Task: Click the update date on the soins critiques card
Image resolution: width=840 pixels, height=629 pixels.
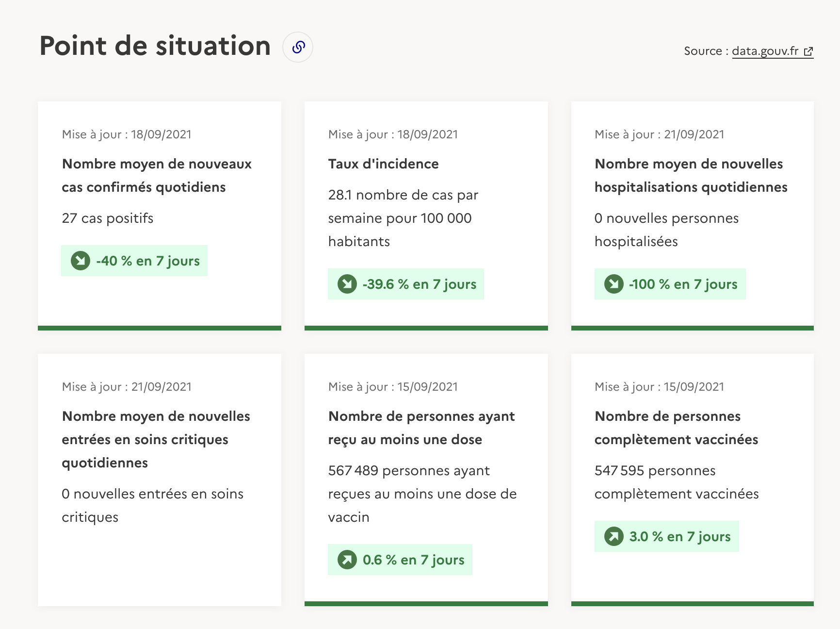Action: tap(127, 387)
